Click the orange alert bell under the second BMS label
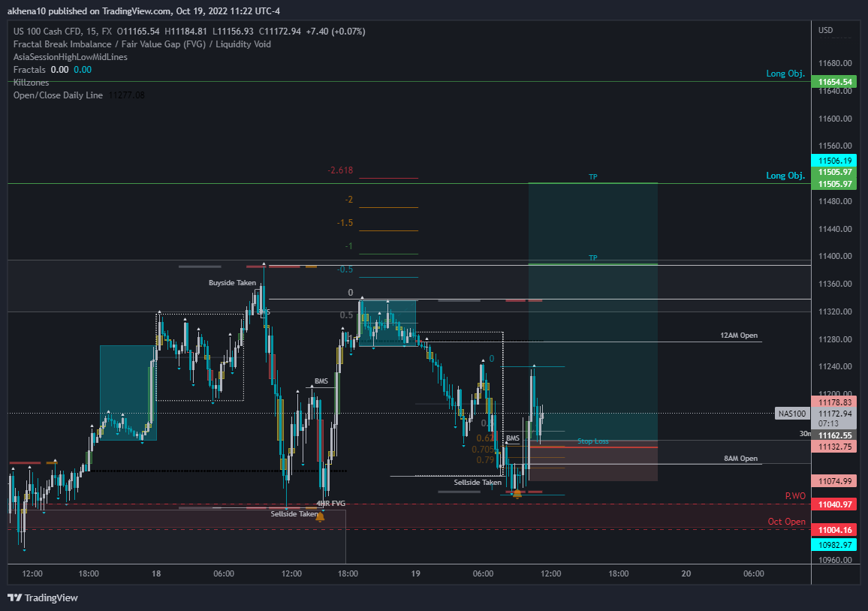This screenshot has height=611, width=868. [x=517, y=493]
